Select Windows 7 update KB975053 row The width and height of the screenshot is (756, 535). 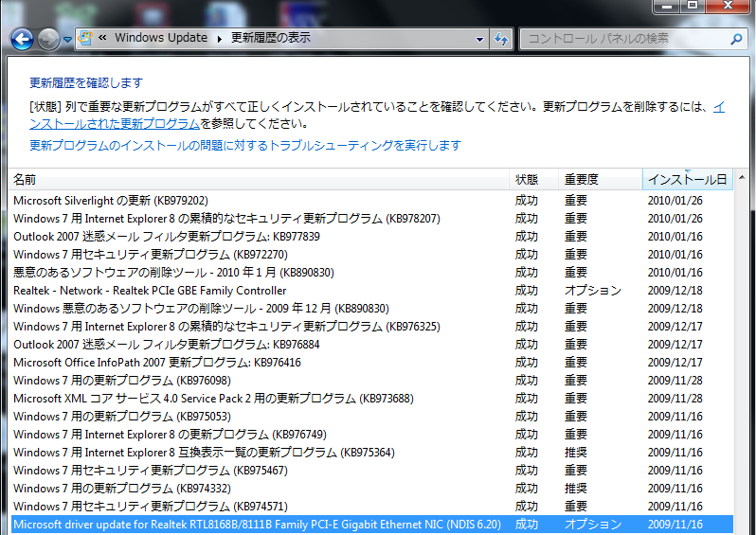click(x=371, y=416)
